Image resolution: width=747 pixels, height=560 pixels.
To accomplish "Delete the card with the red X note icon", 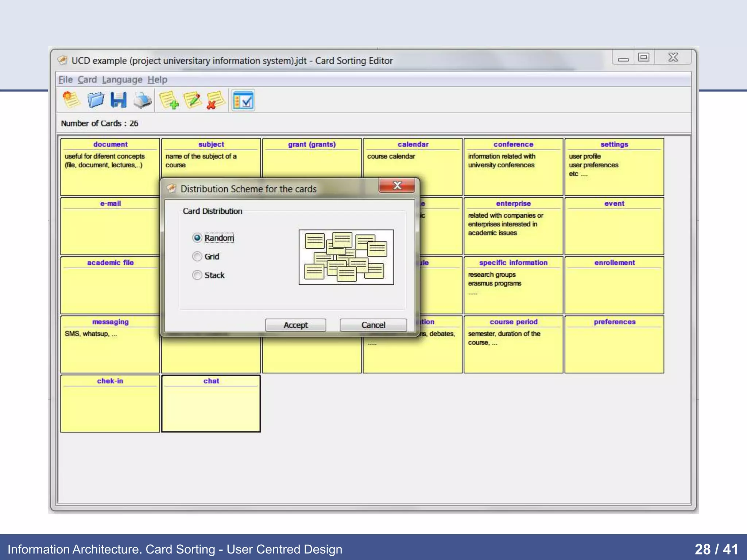I will pos(215,100).
